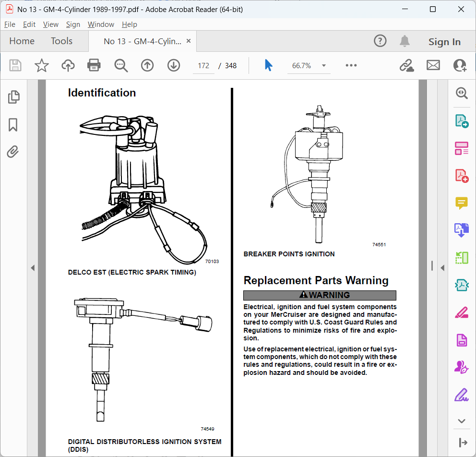This screenshot has width=476, height=457.
Task: Click the Sign In button
Action: (444, 42)
